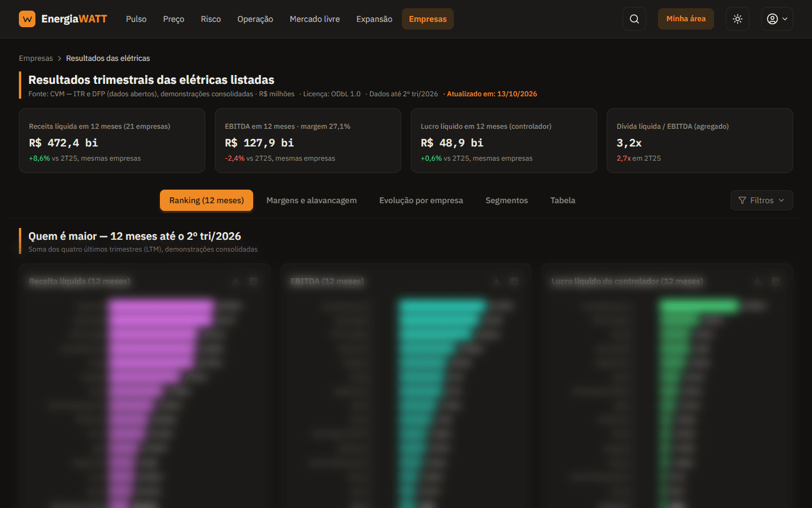Switch to Margens e alavancagem tab
This screenshot has height=508, width=812.
(312, 200)
